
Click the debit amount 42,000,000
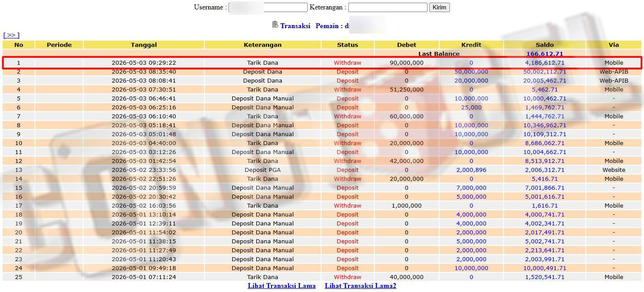(407, 161)
